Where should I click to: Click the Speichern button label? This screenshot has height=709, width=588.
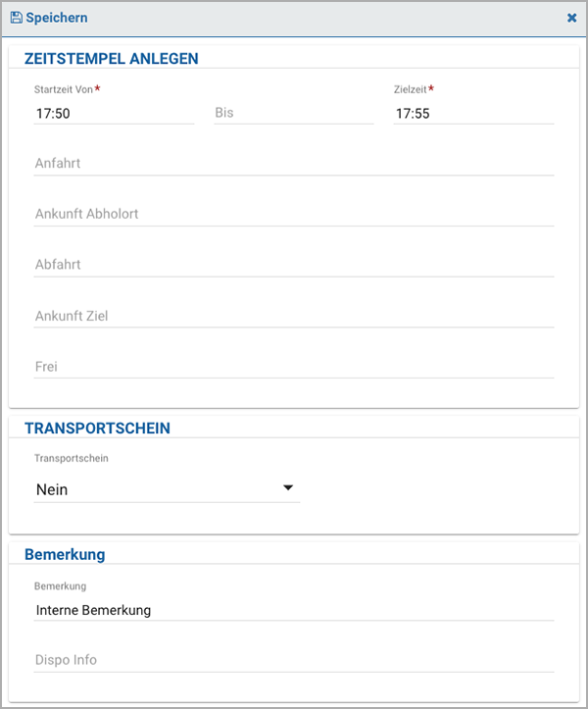[57, 18]
